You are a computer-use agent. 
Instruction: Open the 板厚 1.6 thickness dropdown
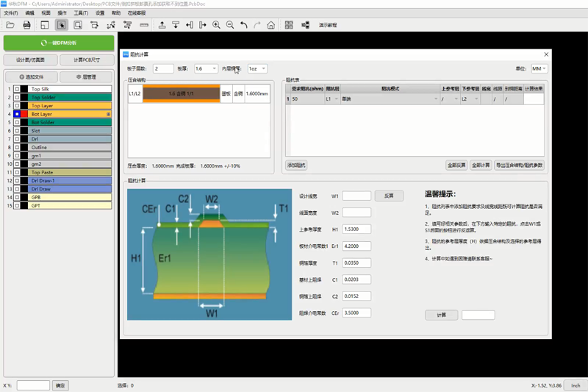click(206, 68)
